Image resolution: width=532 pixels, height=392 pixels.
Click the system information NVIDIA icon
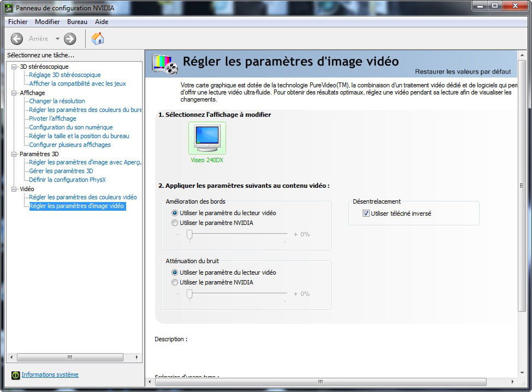coord(16,375)
